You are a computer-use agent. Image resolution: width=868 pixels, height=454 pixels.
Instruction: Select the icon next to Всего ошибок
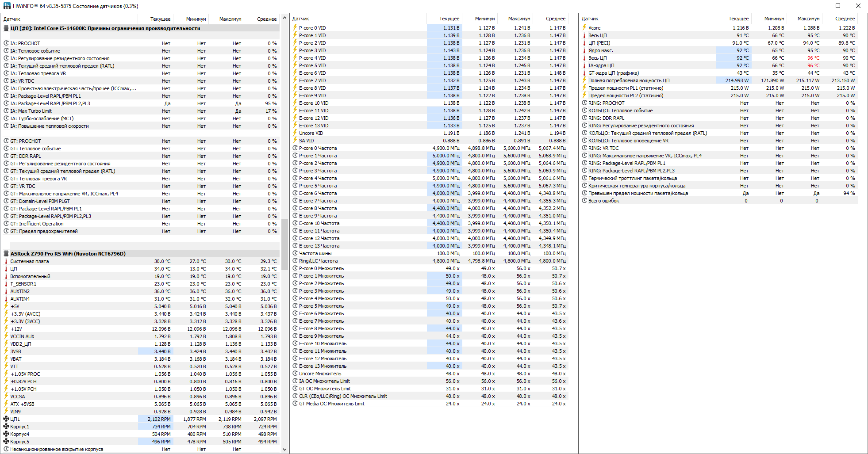click(x=584, y=201)
